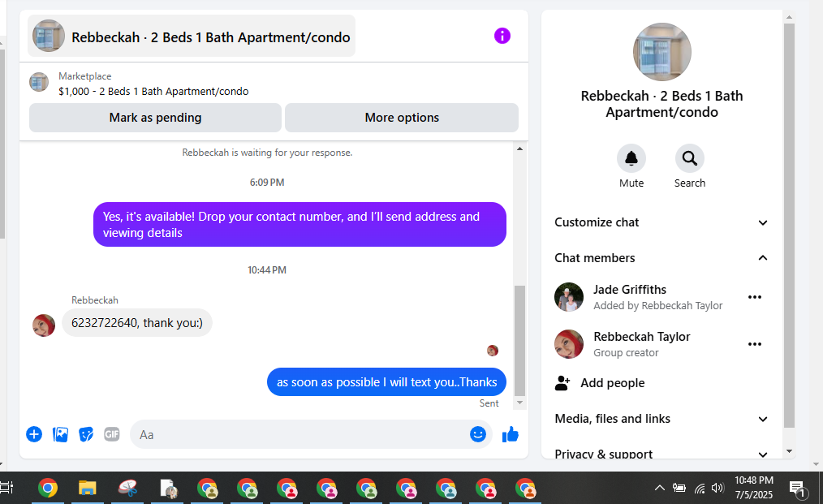Choose a sticker icon

[x=86, y=434]
